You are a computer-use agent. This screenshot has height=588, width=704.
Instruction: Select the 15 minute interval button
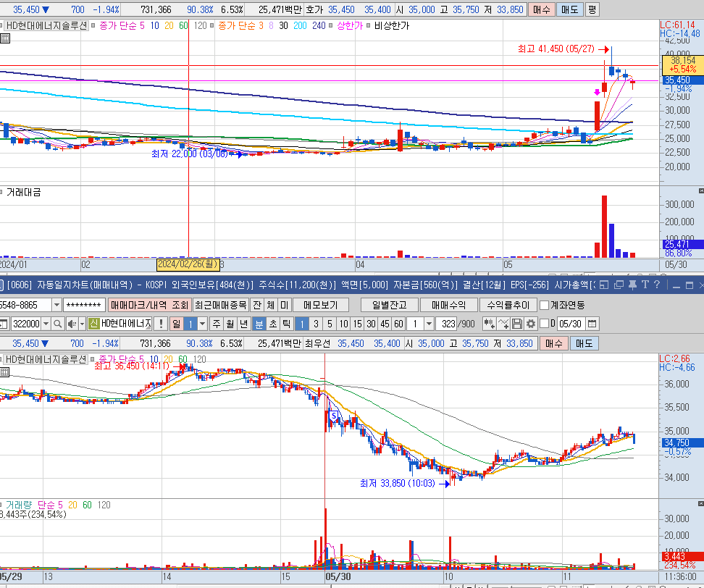click(357, 324)
